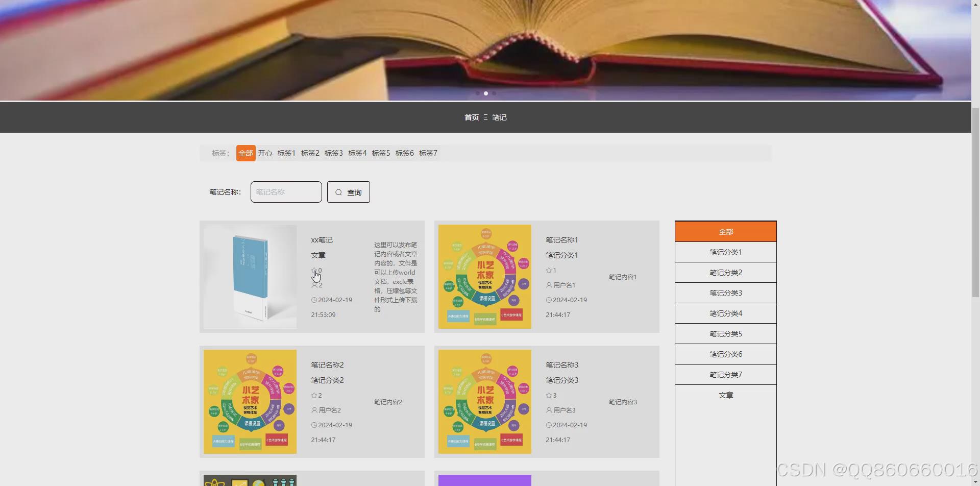Click the xx笔记 book cover thumbnail

(250, 276)
